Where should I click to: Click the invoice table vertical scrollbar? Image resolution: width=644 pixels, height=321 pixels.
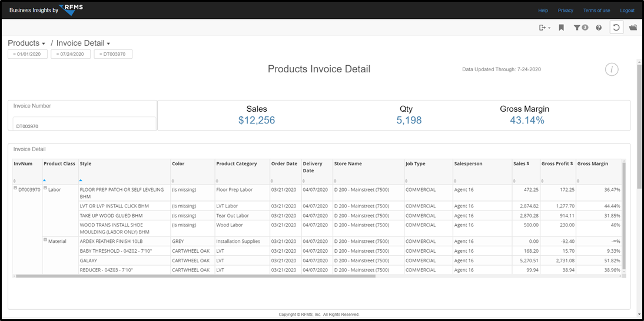625,215
